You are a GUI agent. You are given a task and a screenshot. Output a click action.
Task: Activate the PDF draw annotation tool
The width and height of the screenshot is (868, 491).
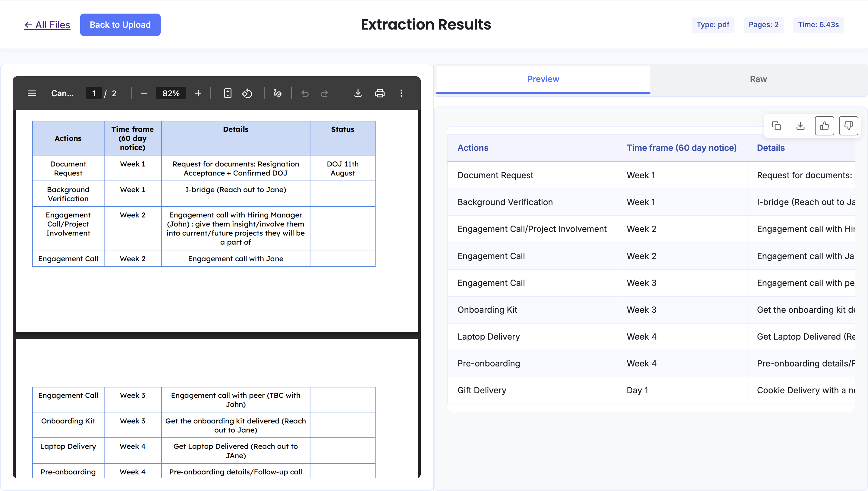click(x=277, y=93)
